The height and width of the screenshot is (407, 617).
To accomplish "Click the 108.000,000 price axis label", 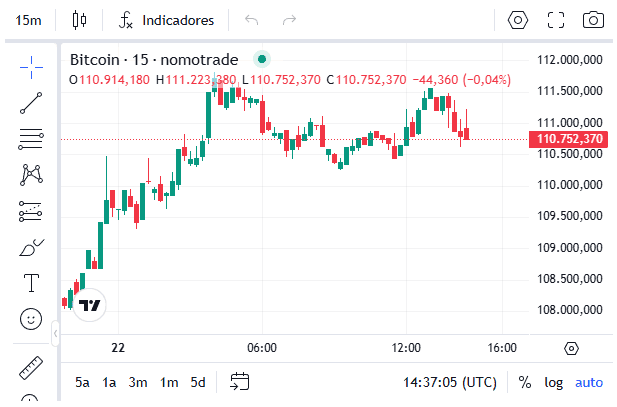I will (570, 310).
